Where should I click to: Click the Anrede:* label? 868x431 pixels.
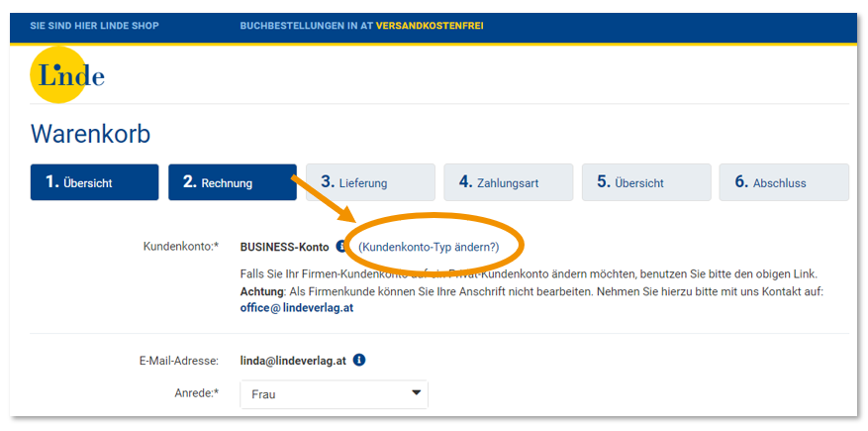[x=197, y=392]
